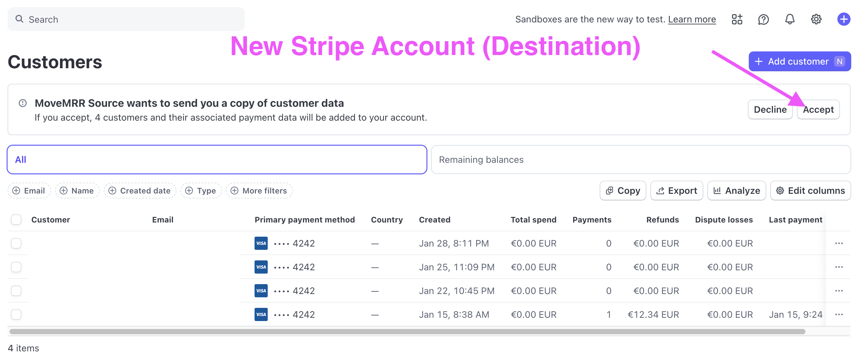Click the search magnifier icon

click(19, 19)
